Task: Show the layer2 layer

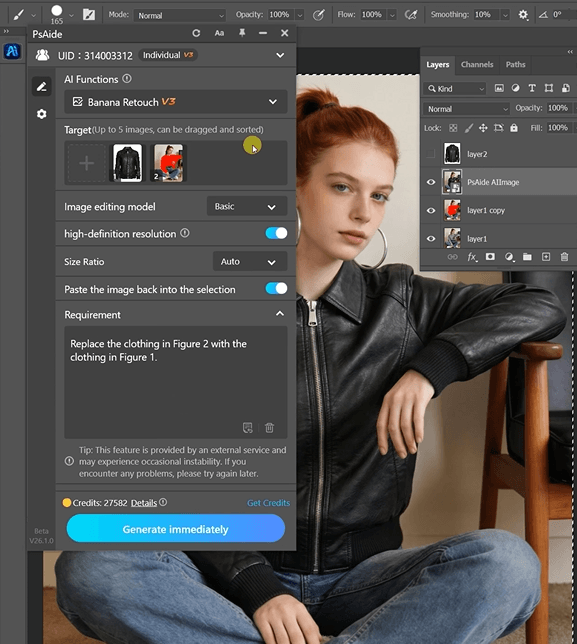Action: (430, 154)
